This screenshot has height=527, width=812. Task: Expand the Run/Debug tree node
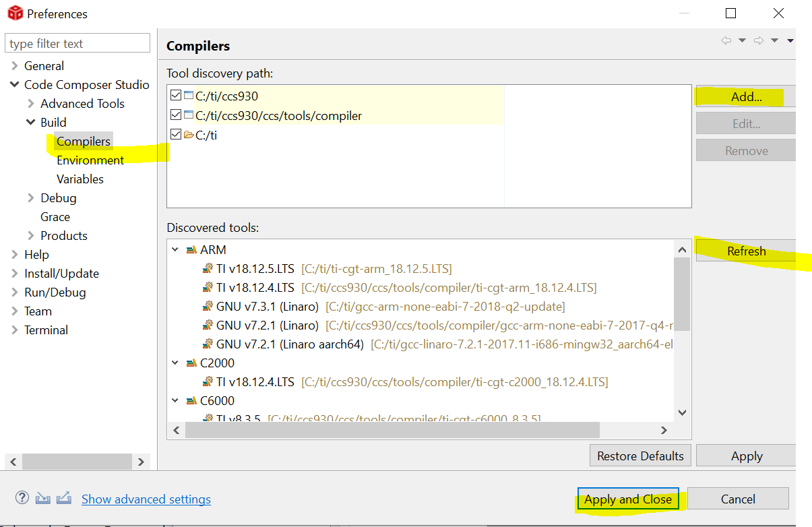point(14,292)
